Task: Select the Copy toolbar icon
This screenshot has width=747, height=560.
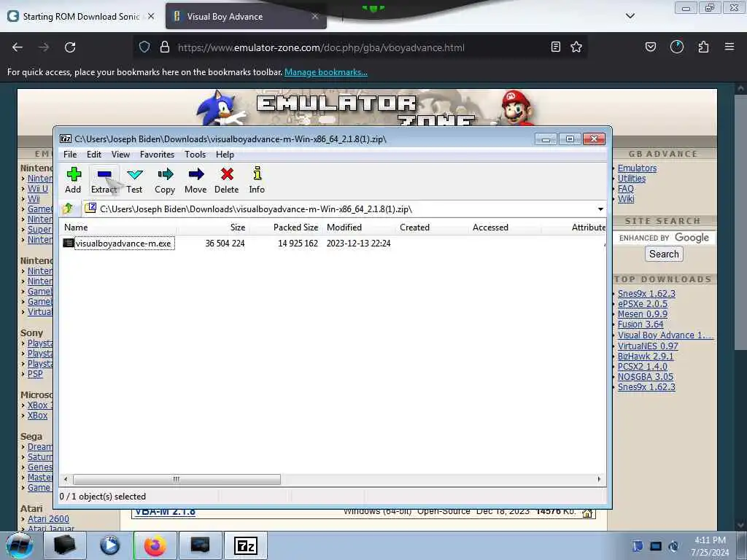Action: click(165, 180)
